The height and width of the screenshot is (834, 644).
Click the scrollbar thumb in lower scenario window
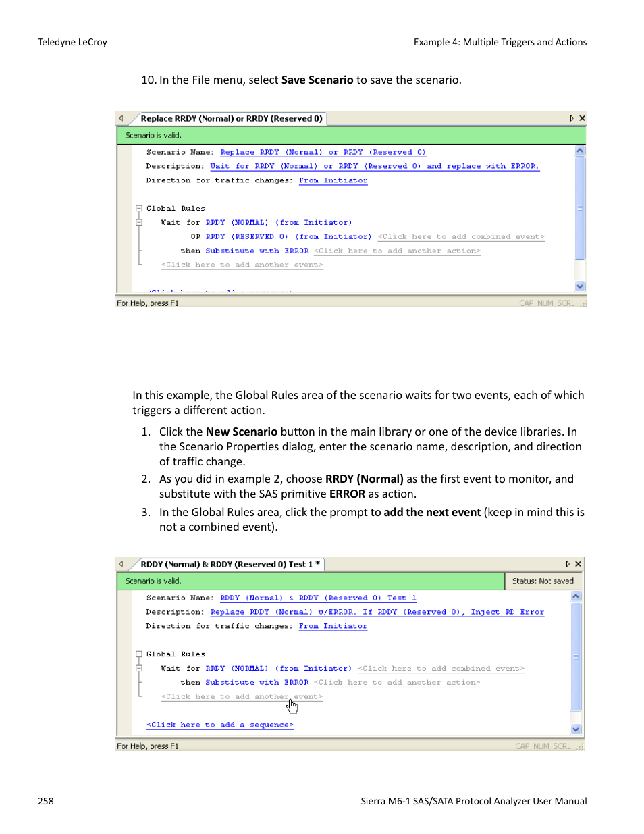coord(576,657)
